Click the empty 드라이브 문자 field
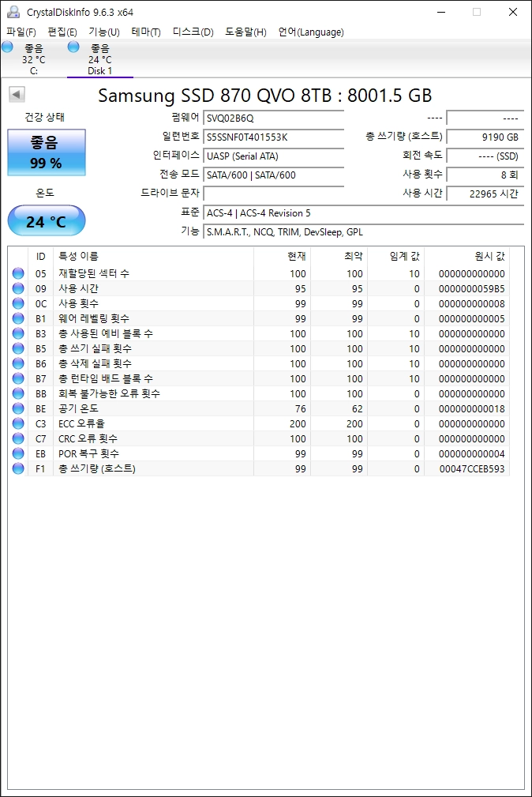532x797 pixels. pos(273,194)
